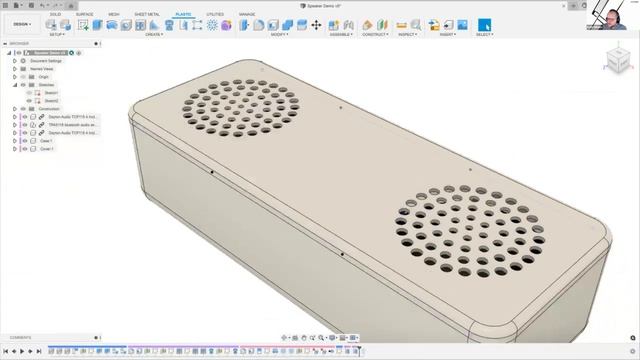Expand the Case:1 component node
Viewport: 640px width, 360px height.
[x=15, y=141]
